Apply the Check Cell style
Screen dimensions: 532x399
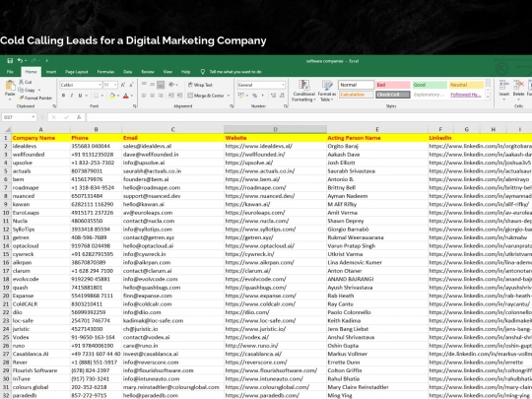click(x=393, y=95)
